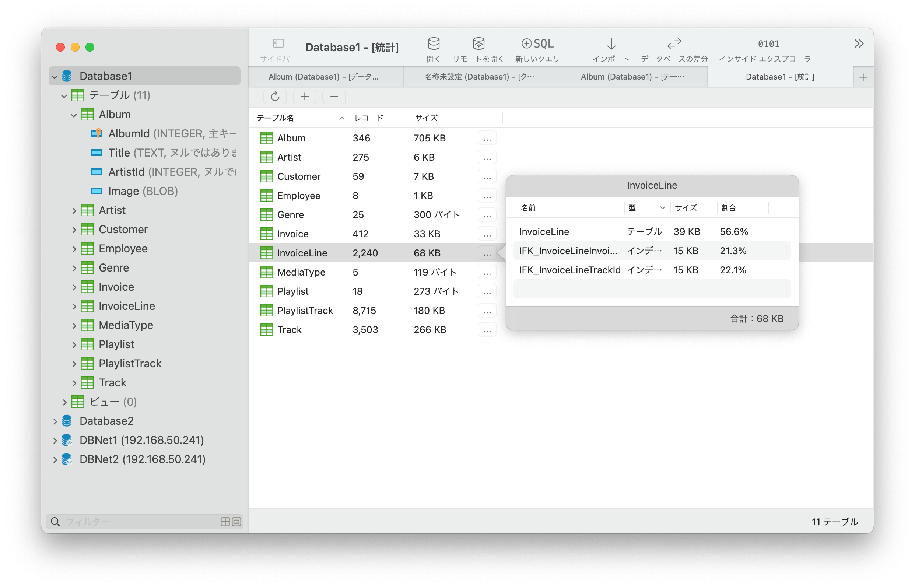915x588 pixels.
Task: Click the 開く database icon
Action: pos(434,43)
